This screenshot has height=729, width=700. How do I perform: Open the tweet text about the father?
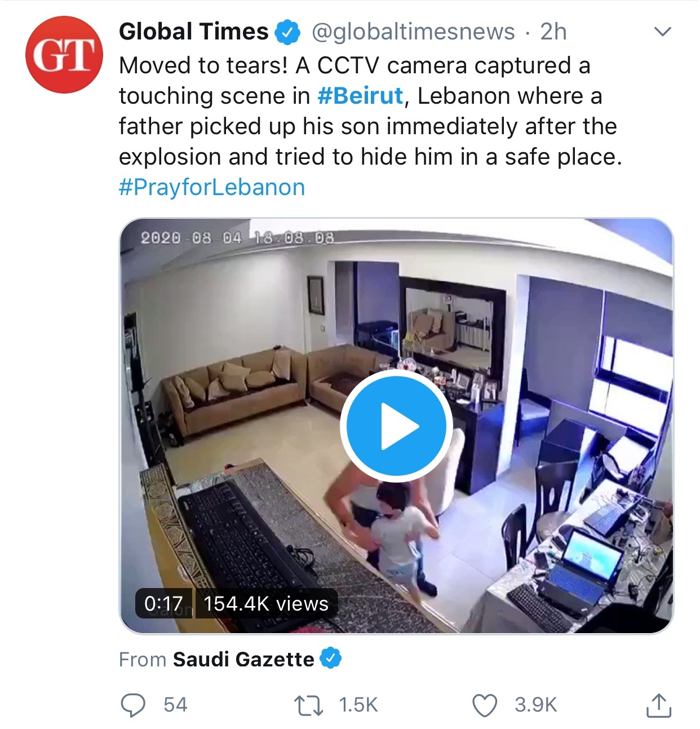[370, 111]
